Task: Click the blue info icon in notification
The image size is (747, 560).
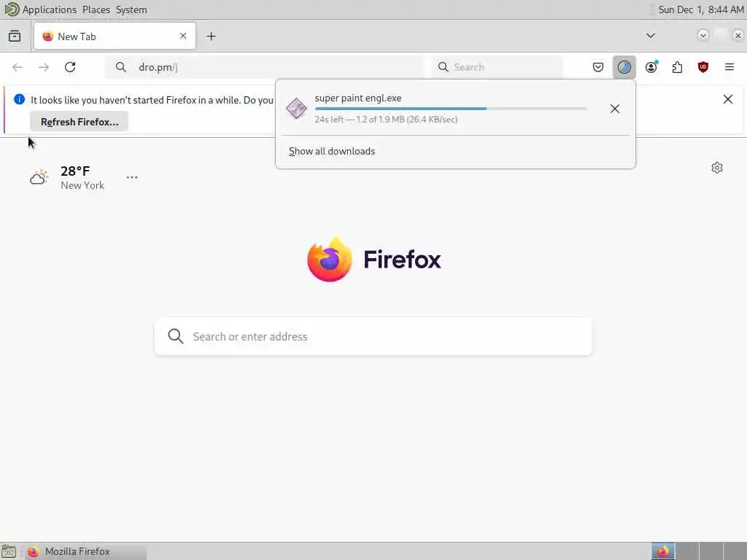Action: click(19, 99)
